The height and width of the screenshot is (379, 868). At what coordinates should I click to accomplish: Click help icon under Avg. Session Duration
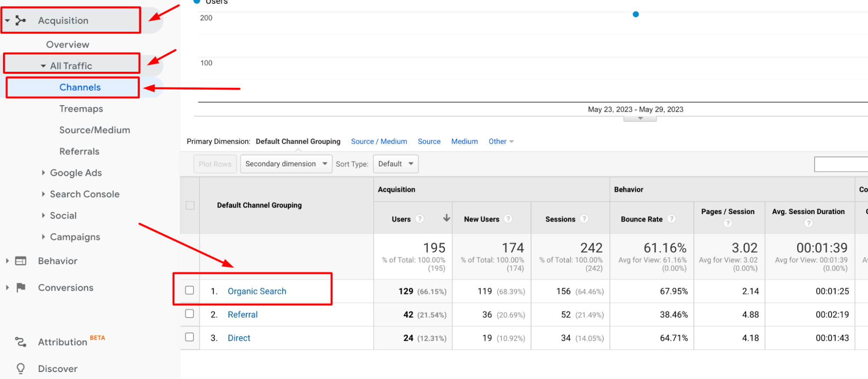coord(808,223)
